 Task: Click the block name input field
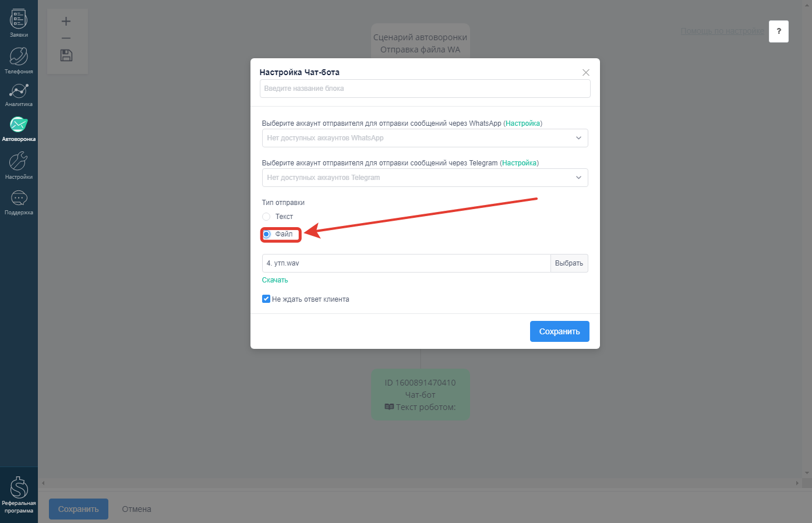click(425, 89)
